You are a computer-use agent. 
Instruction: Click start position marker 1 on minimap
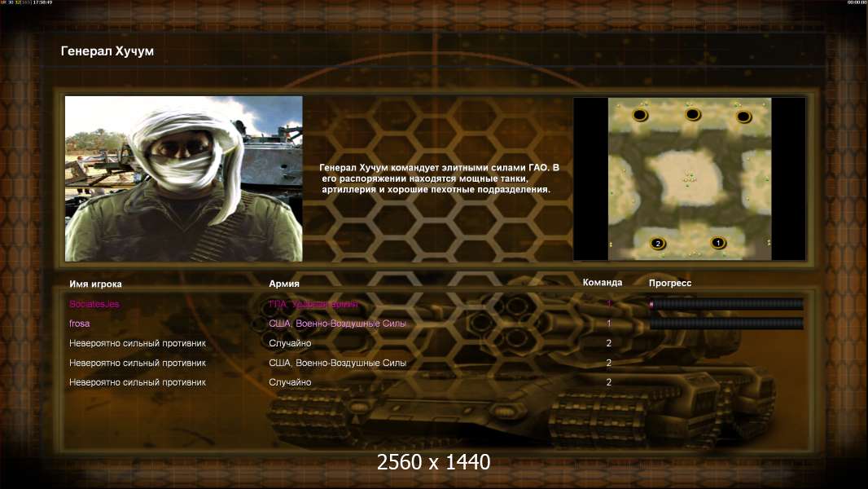pyautogui.click(x=718, y=243)
